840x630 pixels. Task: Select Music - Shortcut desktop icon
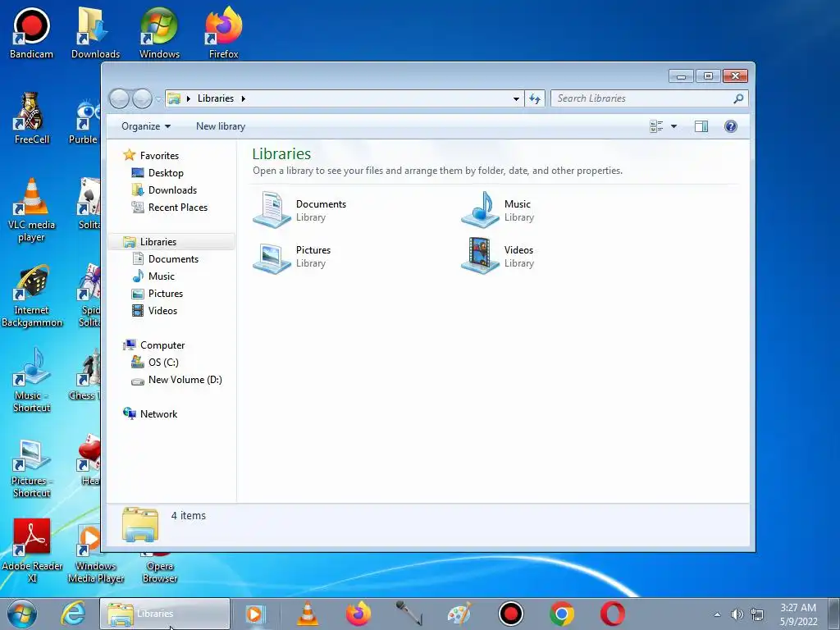pyautogui.click(x=32, y=381)
